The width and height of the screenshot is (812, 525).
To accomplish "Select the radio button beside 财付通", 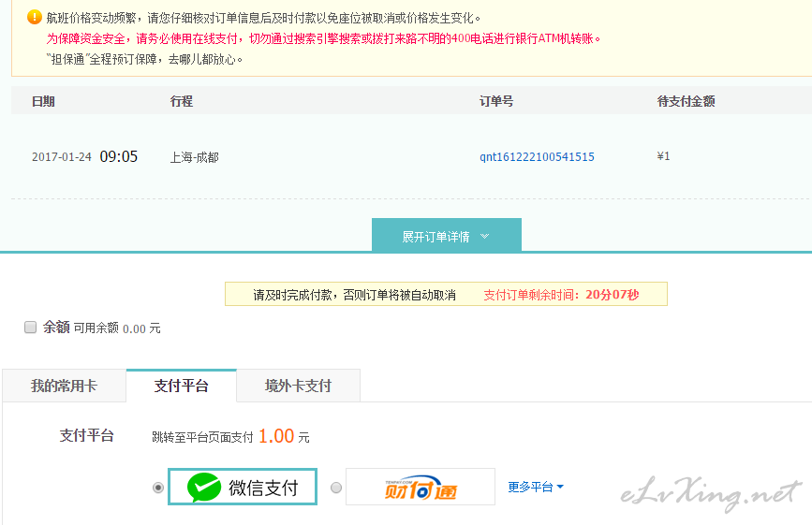I will point(335,487).
